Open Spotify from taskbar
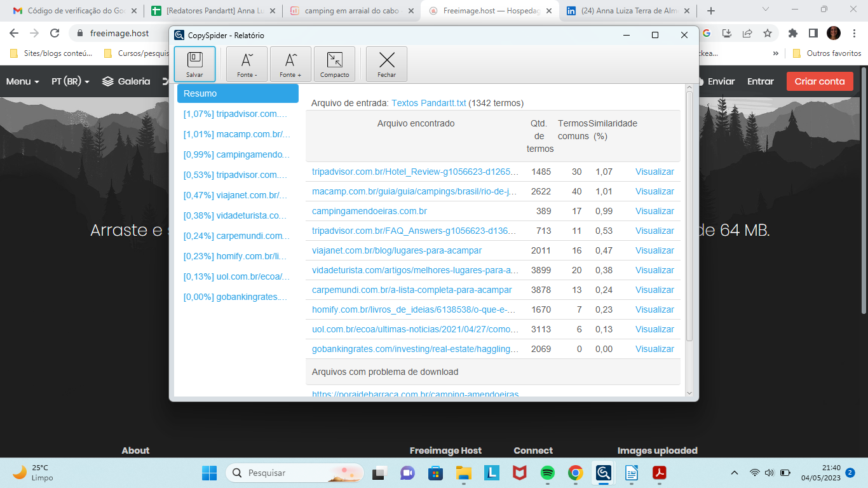 tap(547, 473)
